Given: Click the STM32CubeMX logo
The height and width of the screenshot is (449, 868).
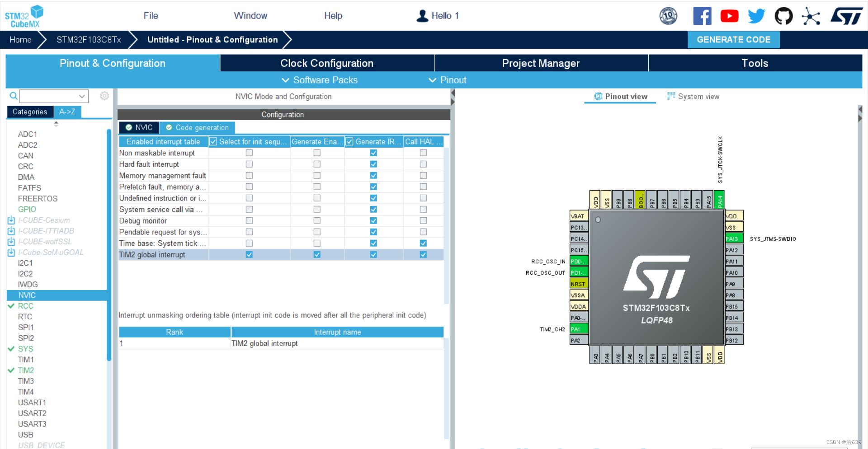Looking at the screenshot, I should 24,17.
